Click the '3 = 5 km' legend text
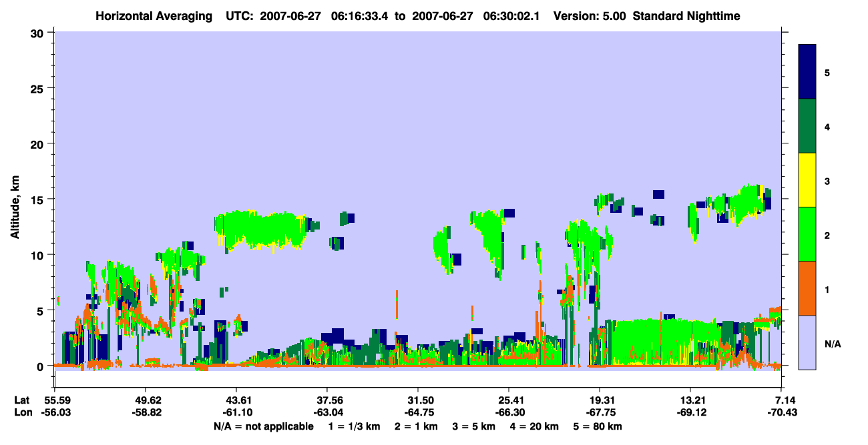This screenshot has width=868, height=445. click(473, 426)
